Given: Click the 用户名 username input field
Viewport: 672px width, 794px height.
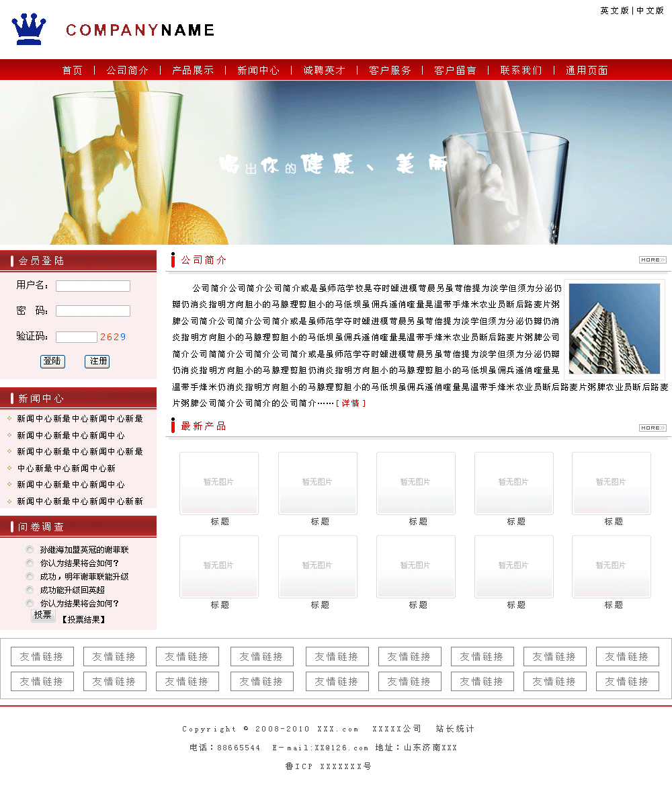Looking at the screenshot, I should [x=93, y=286].
